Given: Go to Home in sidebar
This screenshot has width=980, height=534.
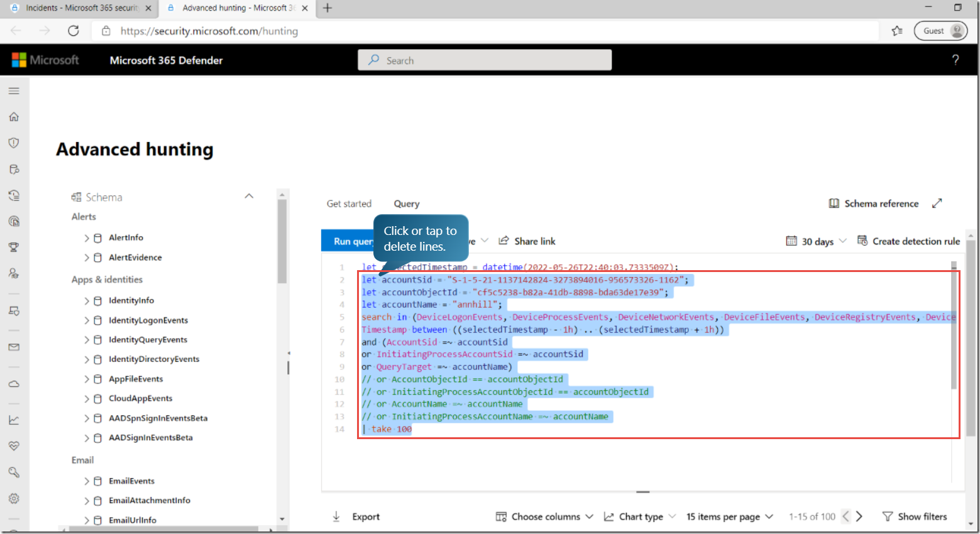Looking at the screenshot, I should [14, 117].
